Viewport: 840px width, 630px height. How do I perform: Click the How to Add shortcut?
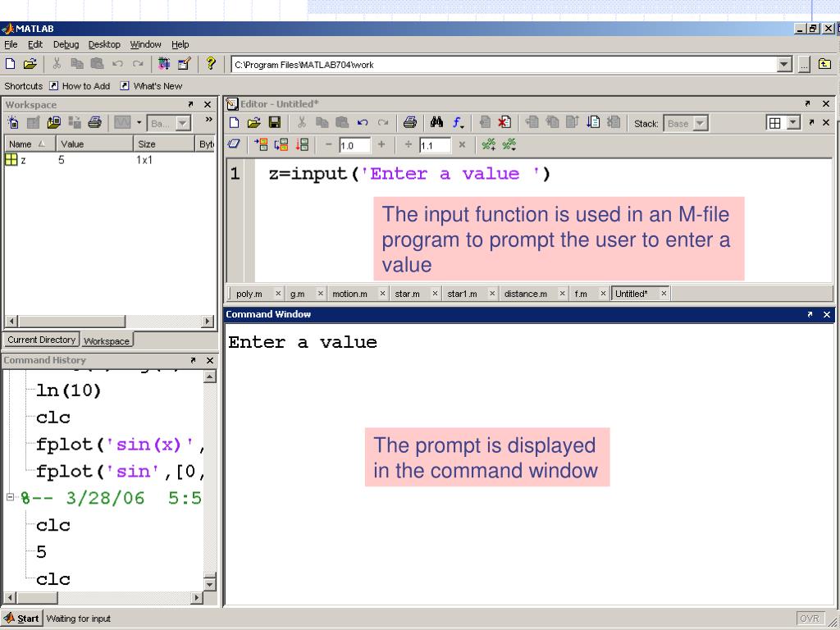click(x=80, y=86)
